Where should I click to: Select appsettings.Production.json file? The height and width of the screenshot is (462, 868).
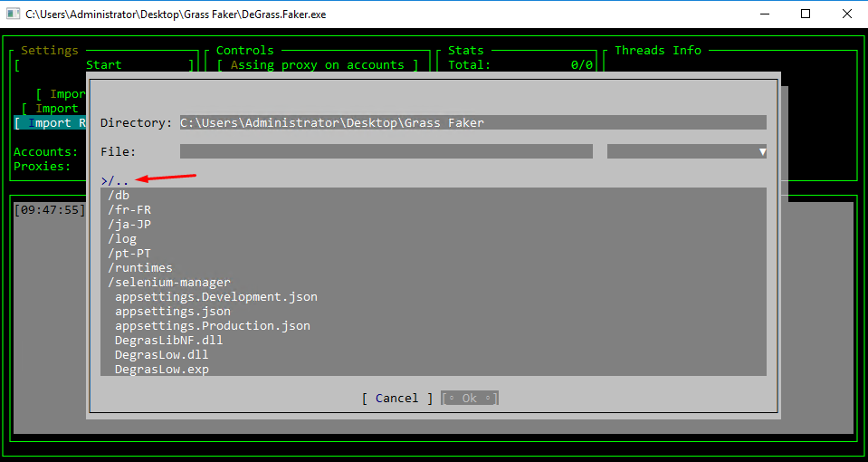(x=213, y=326)
